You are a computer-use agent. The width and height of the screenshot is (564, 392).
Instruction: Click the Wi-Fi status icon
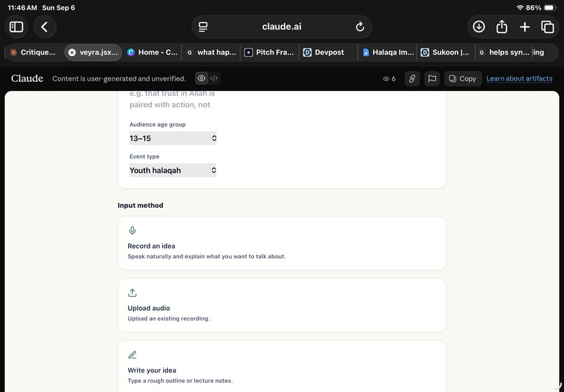point(520,8)
